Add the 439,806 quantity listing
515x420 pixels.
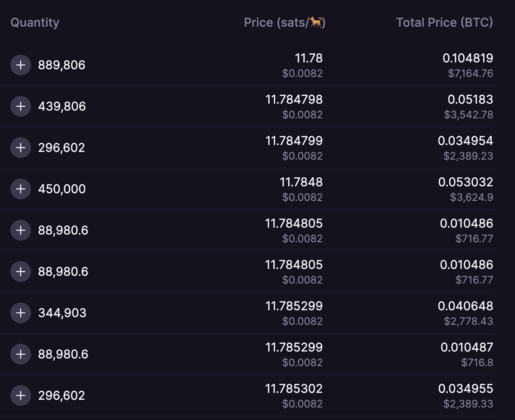[21, 106]
